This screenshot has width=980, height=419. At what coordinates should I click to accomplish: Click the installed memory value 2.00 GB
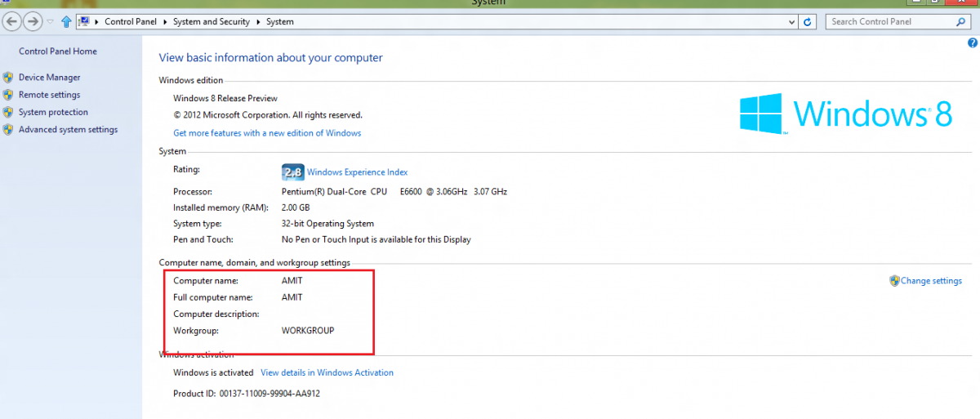coord(296,208)
